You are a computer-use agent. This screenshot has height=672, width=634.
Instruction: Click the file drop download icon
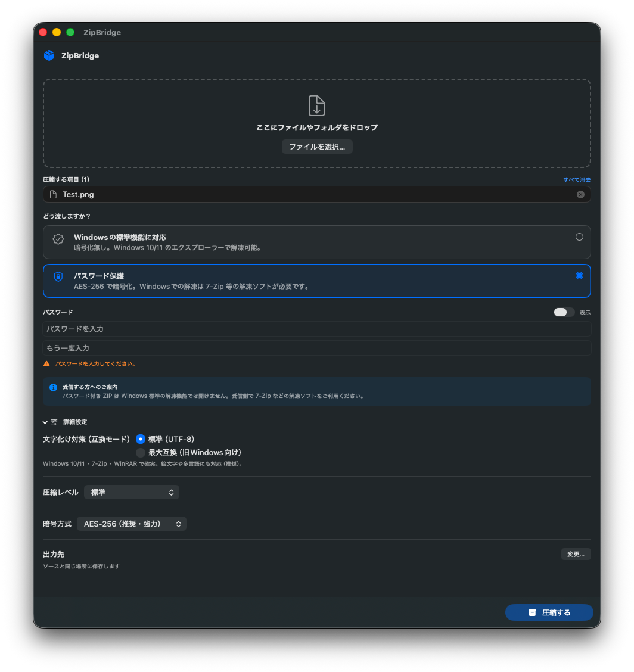click(x=317, y=105)
